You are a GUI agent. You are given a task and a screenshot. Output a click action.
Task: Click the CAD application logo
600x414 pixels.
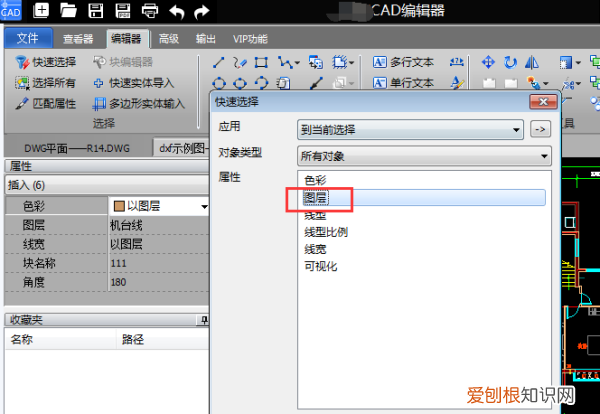(x=11, y=10)
